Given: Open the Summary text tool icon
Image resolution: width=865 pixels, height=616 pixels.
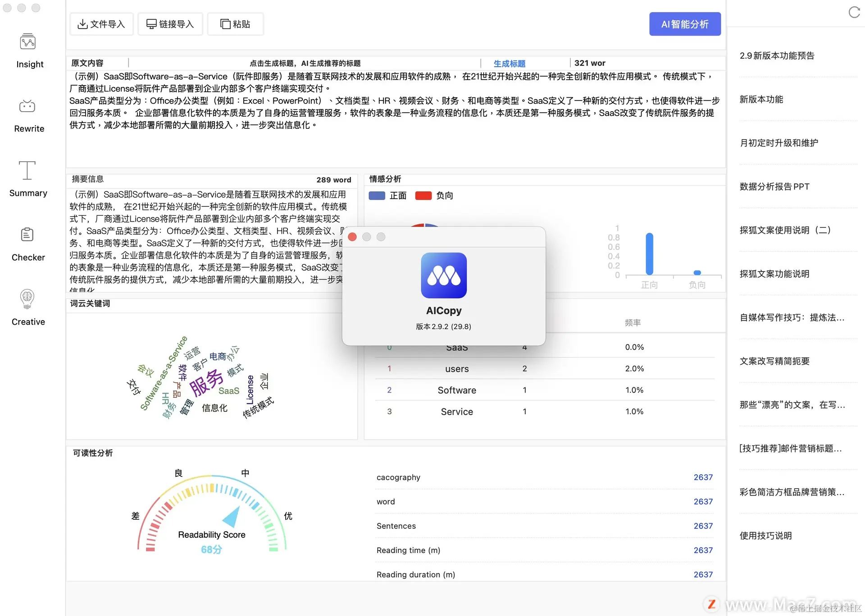Looking at the screenshot, I should coord(27,171).
